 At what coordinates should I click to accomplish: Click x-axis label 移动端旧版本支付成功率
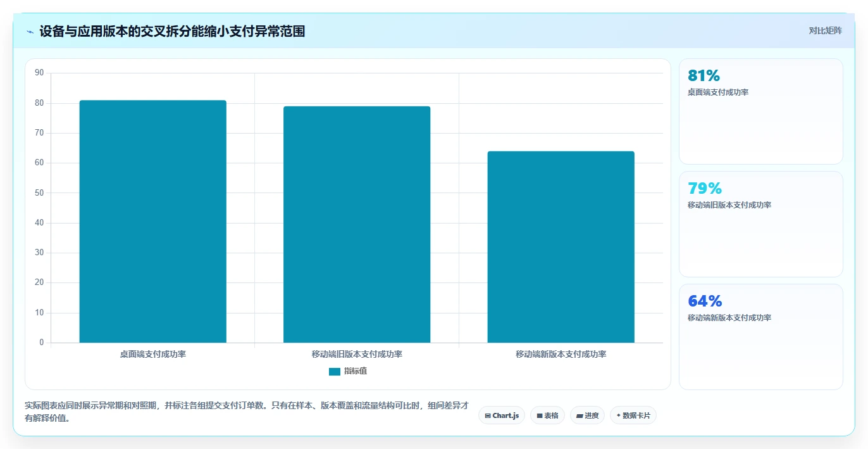point(357,355)
